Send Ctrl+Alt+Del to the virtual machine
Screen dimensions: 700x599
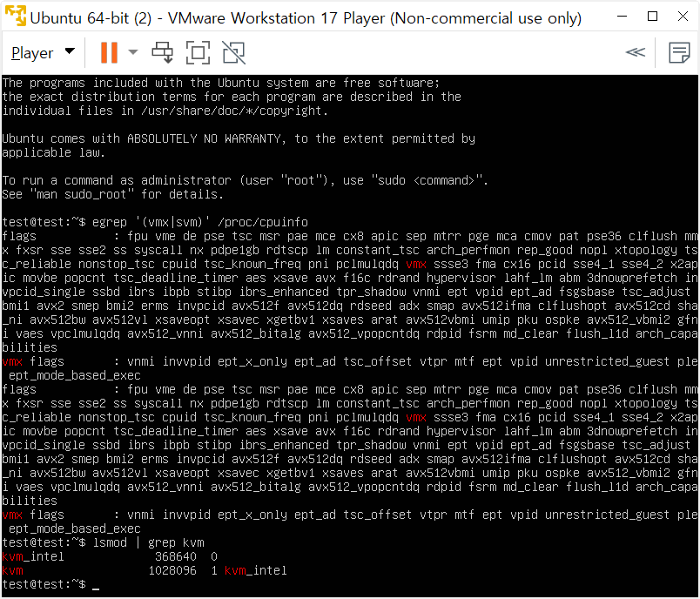coord(163,52)
